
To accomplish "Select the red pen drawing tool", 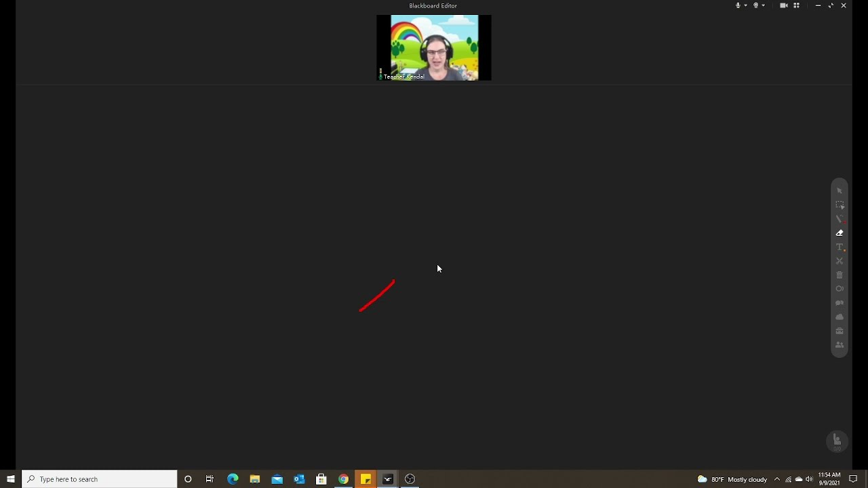I will pos(840,219).
